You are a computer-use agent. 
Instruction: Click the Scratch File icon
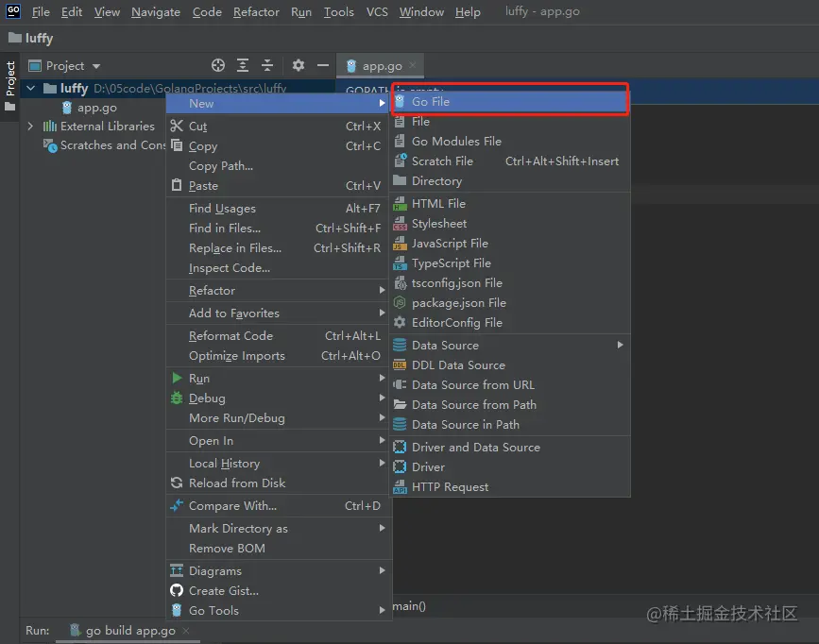point(401,161)
